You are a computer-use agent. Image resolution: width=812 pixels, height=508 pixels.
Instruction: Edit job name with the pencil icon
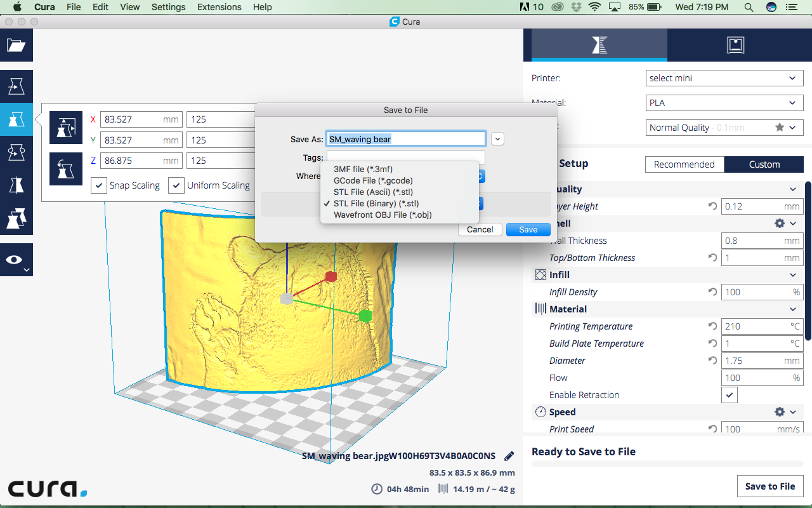point(509,456)
